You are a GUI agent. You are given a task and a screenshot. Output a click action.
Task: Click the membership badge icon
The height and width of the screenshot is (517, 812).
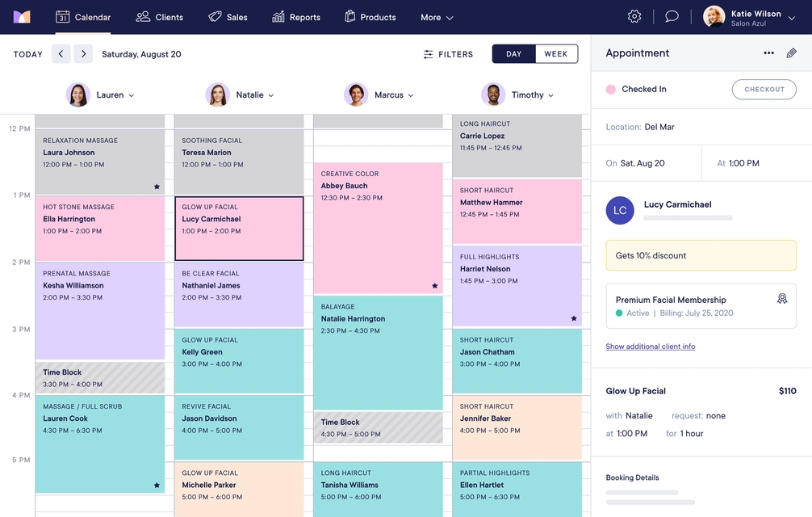[781, 299]
